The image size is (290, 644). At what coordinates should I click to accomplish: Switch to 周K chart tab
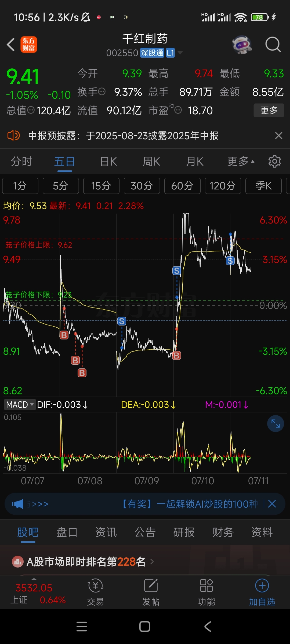tap(151, 162)
